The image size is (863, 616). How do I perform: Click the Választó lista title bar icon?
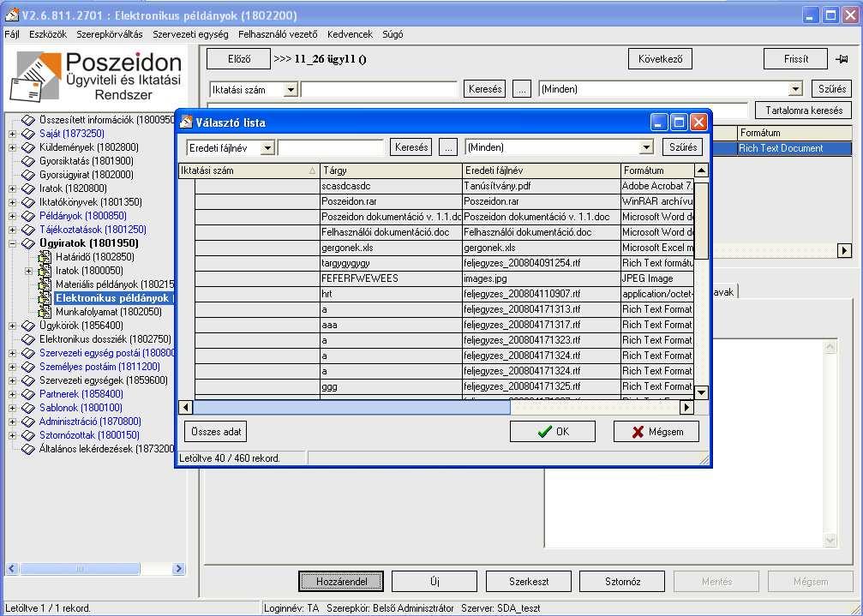pyautogui.click(x=187, y=123)
